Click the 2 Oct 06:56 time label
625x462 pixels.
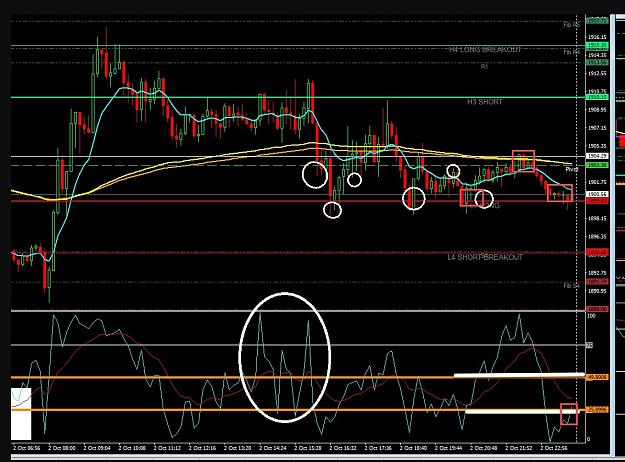pyautogui.click(x=26, y=448)
